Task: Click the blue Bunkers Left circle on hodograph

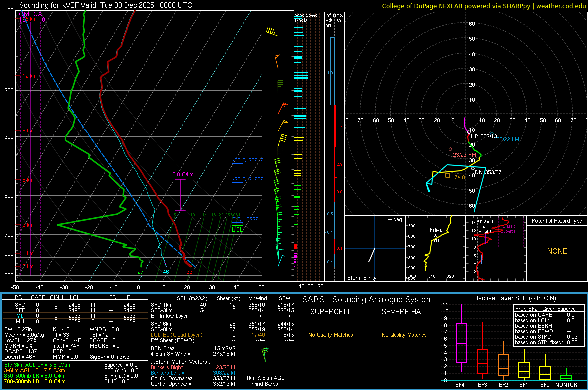Action: point(492,134)
